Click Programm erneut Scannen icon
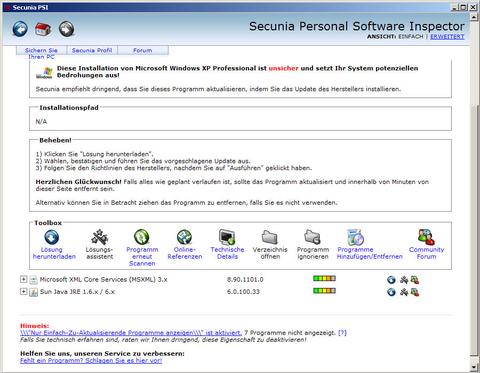480x373 pixels. point(142,237)
